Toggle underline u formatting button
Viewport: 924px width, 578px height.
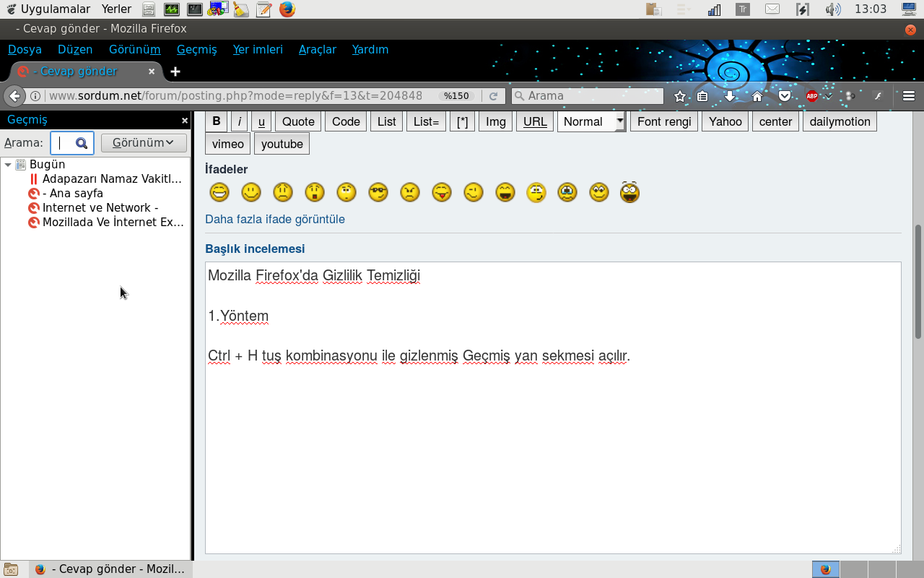261,121
